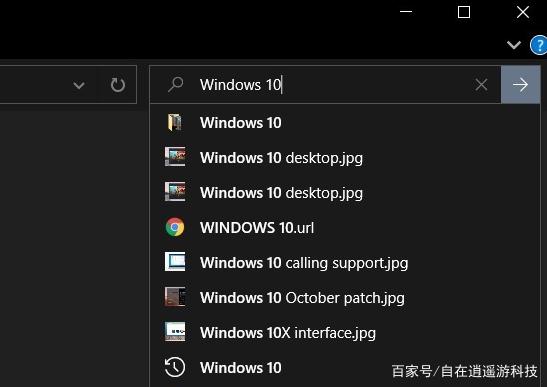
Task: Click the history clock icon
Action: [x=175, y=367]
